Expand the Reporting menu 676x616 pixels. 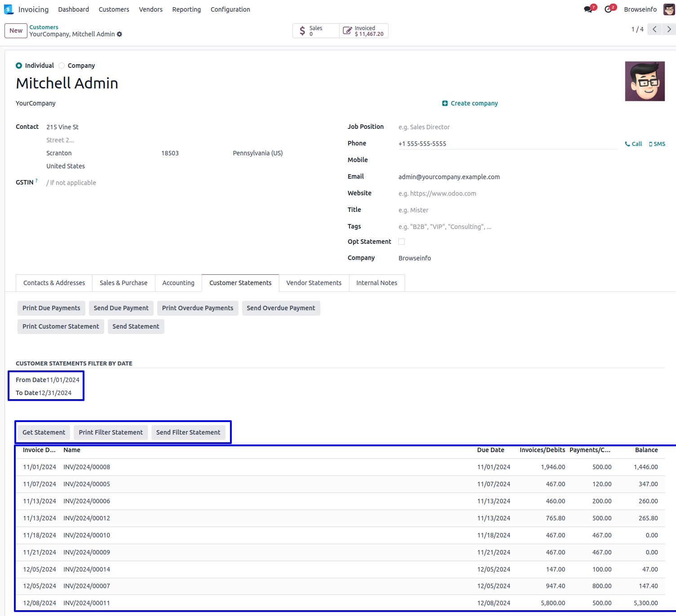186,9
